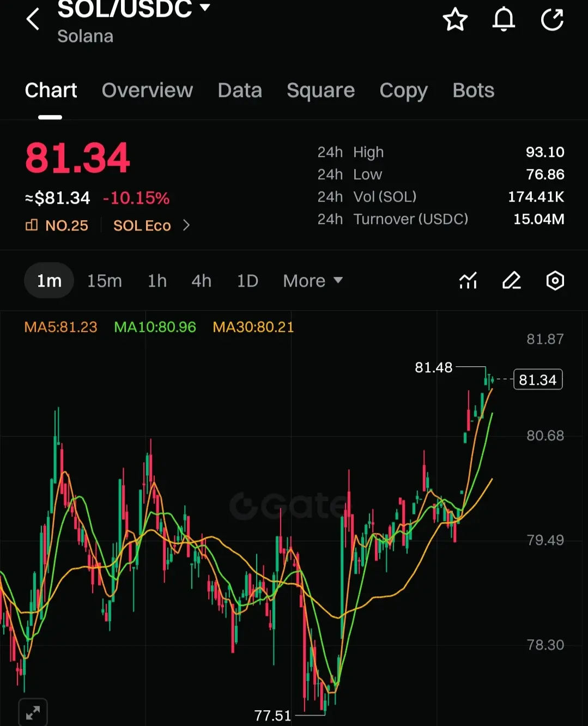588x726 pixels.
Task: Tap the MA5:81.23 indicator label
Action: [x=61, y=327]
